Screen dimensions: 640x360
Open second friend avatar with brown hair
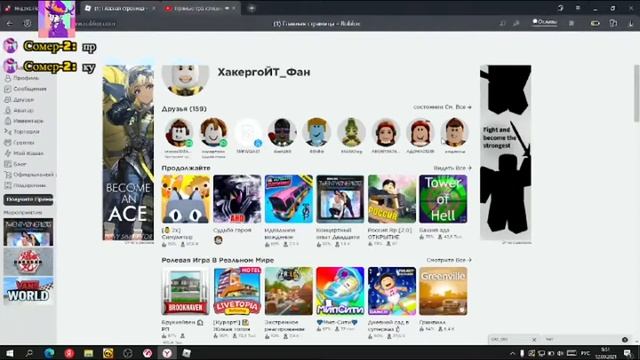pos(213,133)
